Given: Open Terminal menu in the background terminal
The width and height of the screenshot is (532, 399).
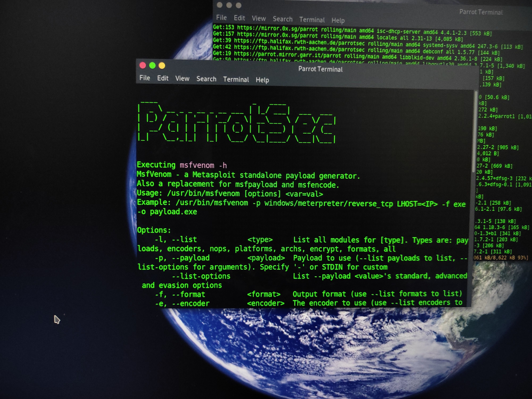Looking at the screenshot, I should click(312, 20).
